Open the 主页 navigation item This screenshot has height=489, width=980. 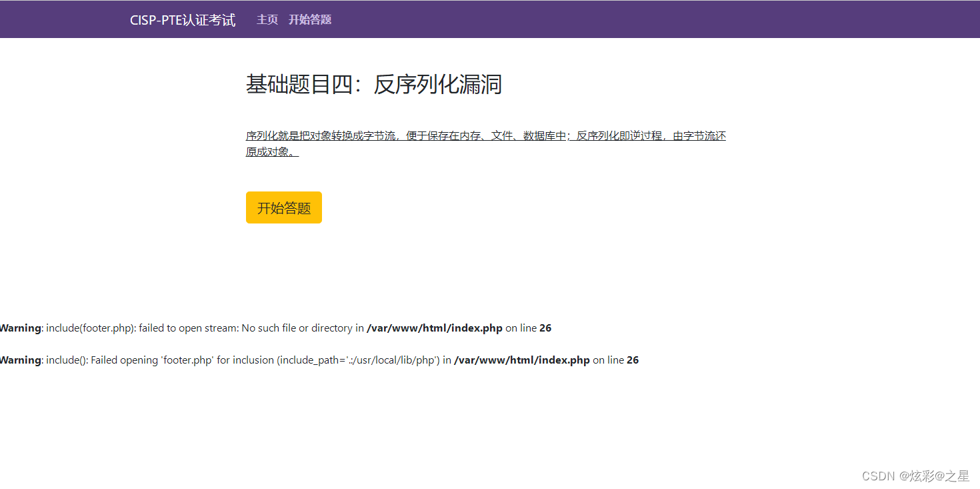click(x=267, y=20)
